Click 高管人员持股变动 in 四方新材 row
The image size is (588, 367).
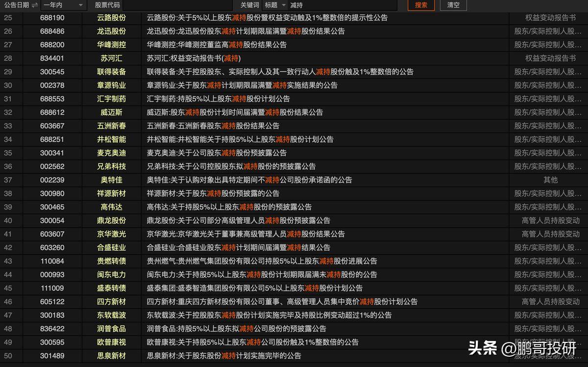(550, 302)
